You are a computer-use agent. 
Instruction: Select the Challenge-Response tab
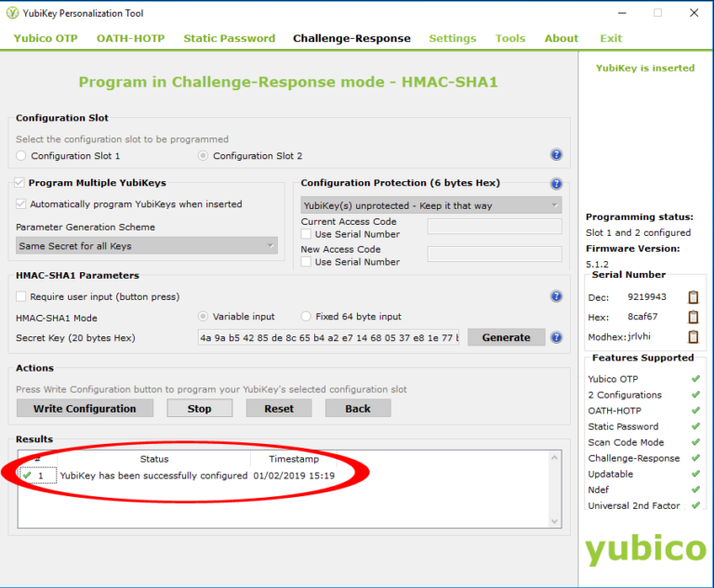coord(351,38)
